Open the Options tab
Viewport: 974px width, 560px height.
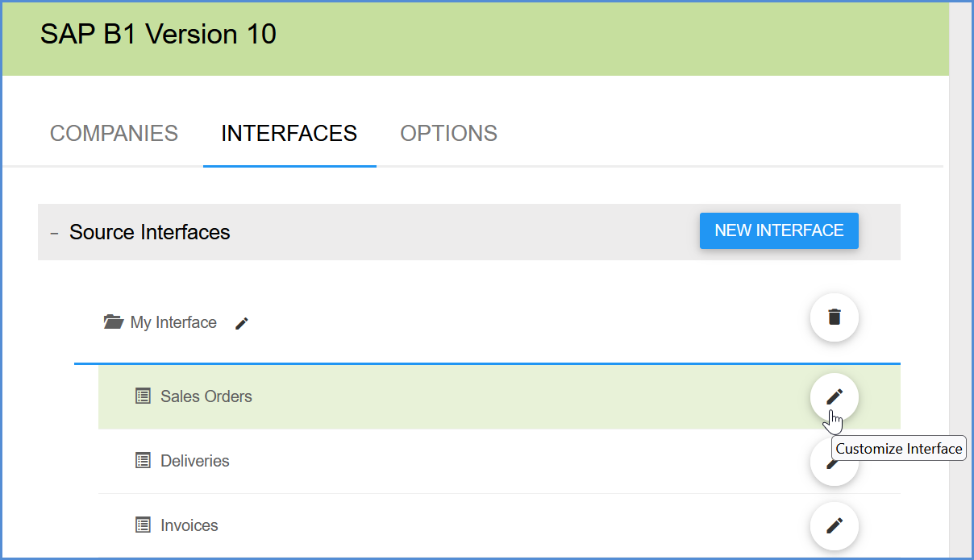coord(448,133)
